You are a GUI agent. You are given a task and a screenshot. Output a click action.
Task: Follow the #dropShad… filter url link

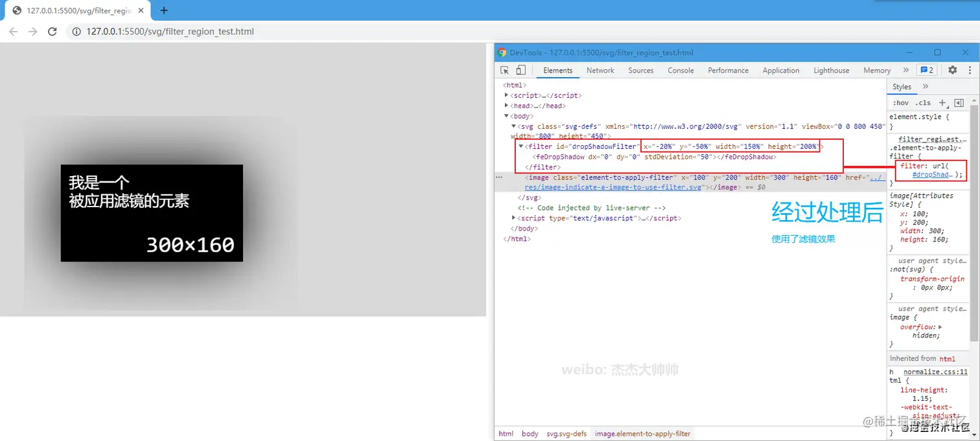point(932,174)
